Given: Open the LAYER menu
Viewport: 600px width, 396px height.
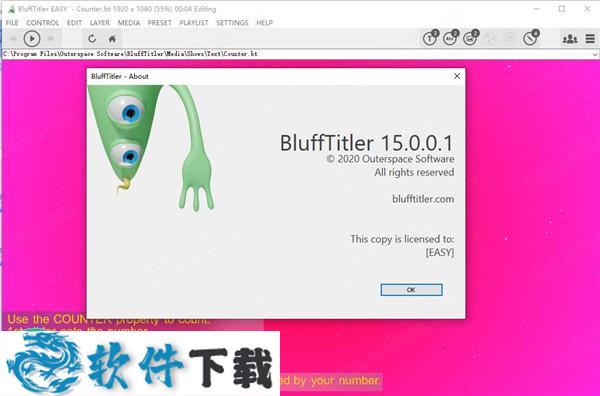Looking at the screenshot, I should click(100, 23).
